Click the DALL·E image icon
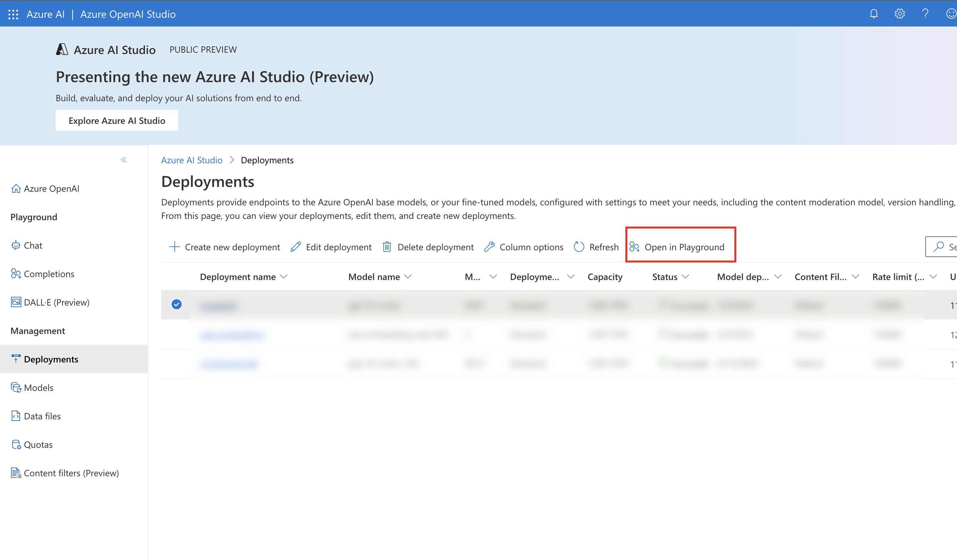Viewport: 957px width, 560px height. tap(16, 302)
